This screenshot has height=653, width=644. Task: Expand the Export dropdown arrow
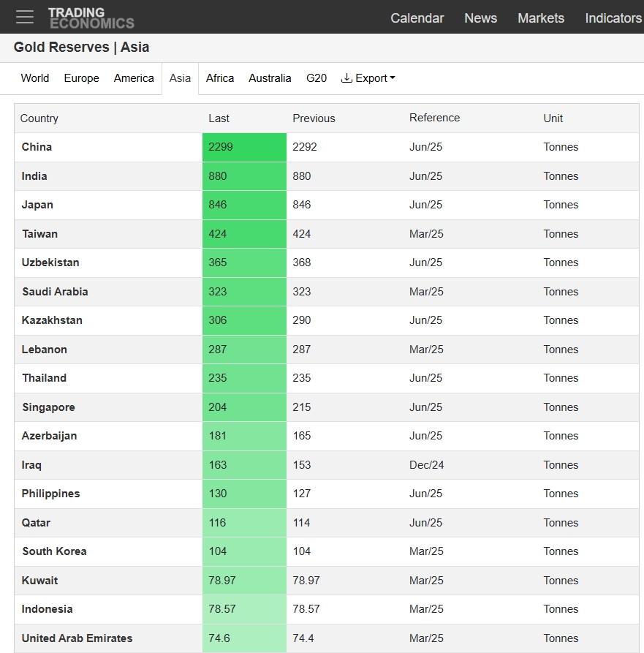392,78
